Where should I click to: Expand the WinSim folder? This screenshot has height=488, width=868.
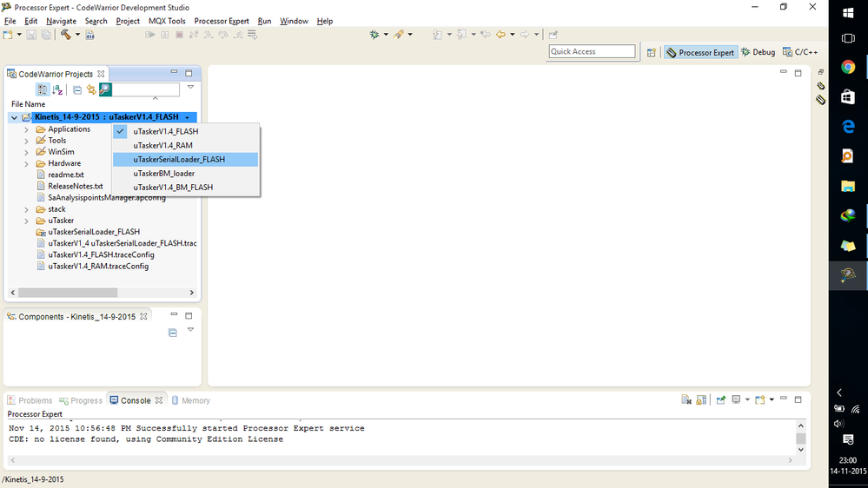pyautogui.click(x=26, y=152)
